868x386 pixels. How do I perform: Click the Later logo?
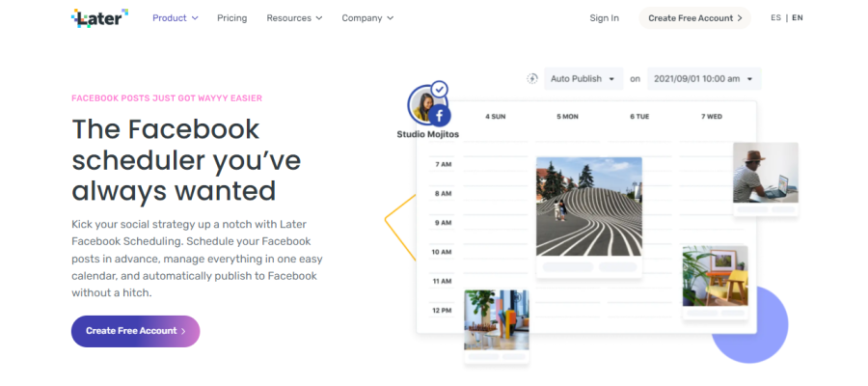pyautogui.click(x=99, y=18)
